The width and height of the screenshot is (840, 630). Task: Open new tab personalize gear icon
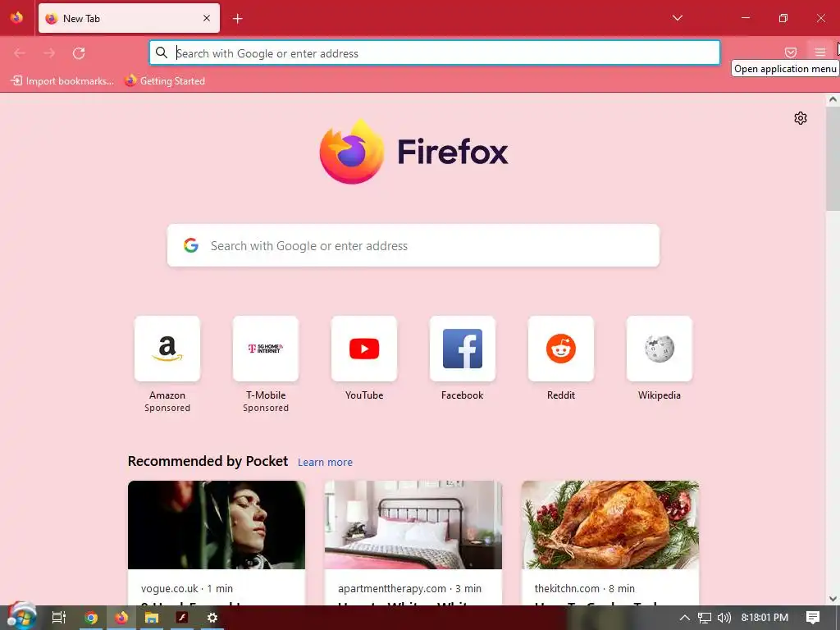801,118
